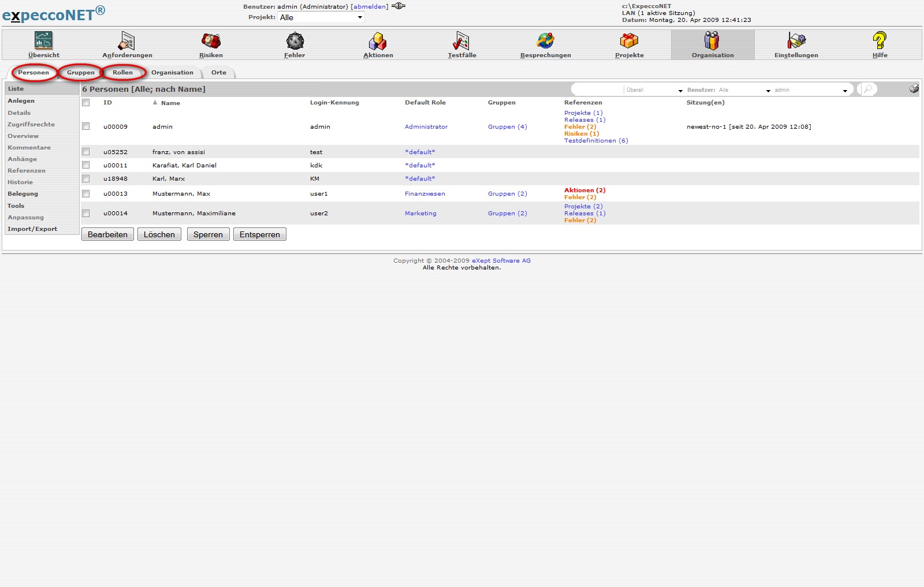The height and width of the screenshot is (587, 924).
Task: Toggle the select-all checkbox in the header
Action: pyautogui.click(x=86, y=103)
